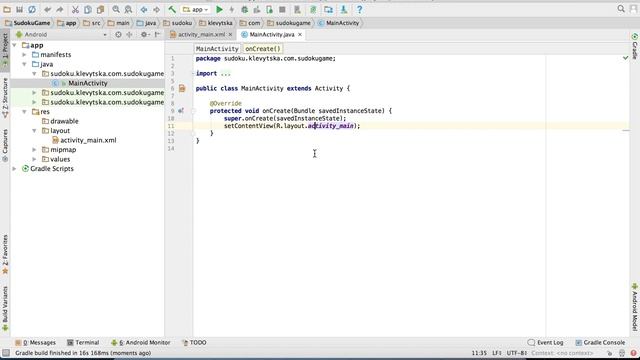The image size is (640, 360).
Task: Click Scroll from Source icon in Project panel
Action: point(118,35)
